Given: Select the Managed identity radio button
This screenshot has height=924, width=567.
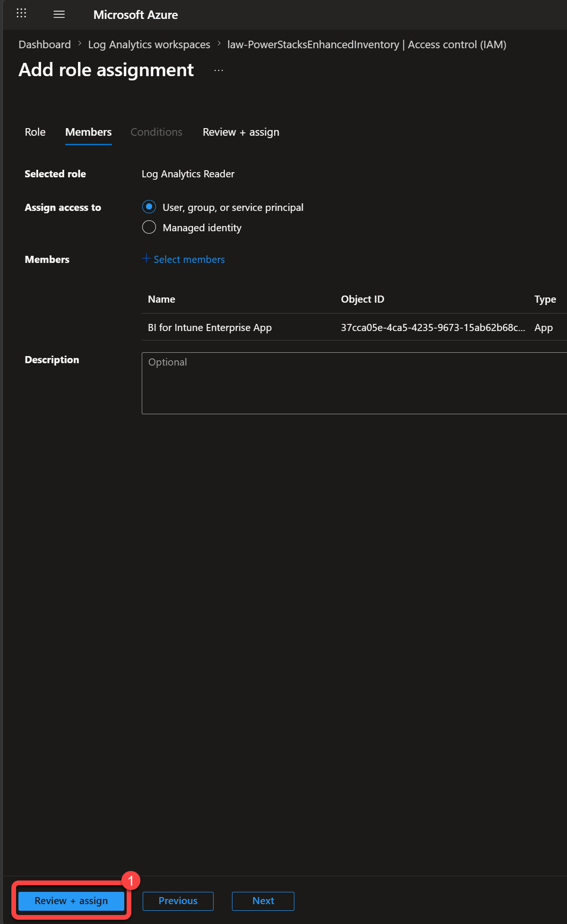Looking at the screenshot, I should click(149, 227).
